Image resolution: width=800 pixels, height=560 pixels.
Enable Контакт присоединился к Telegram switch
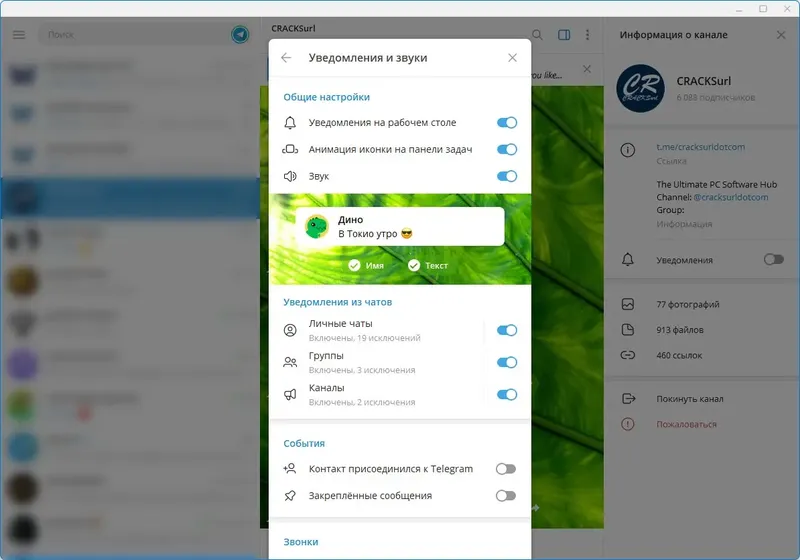click(x=506, y=469)
